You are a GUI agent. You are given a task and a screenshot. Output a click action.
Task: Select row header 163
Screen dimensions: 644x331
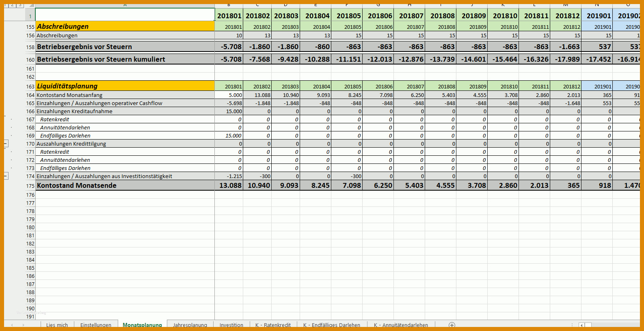[30, 86]
